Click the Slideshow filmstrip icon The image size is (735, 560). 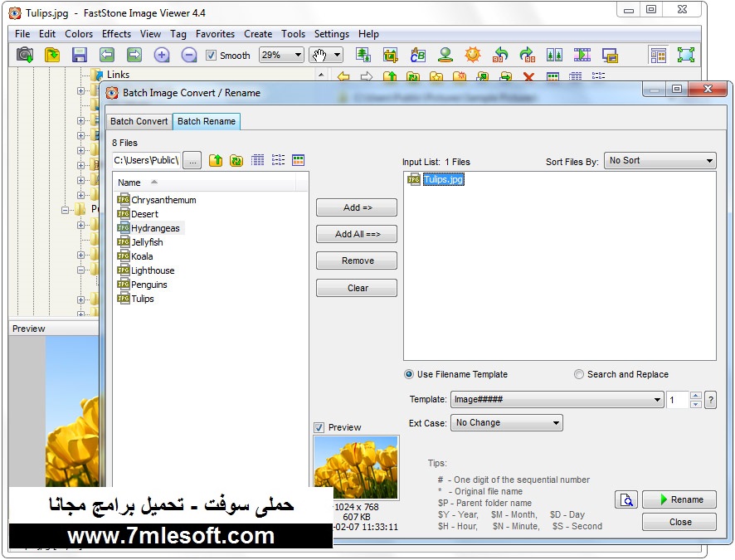(x=582, y=55)
